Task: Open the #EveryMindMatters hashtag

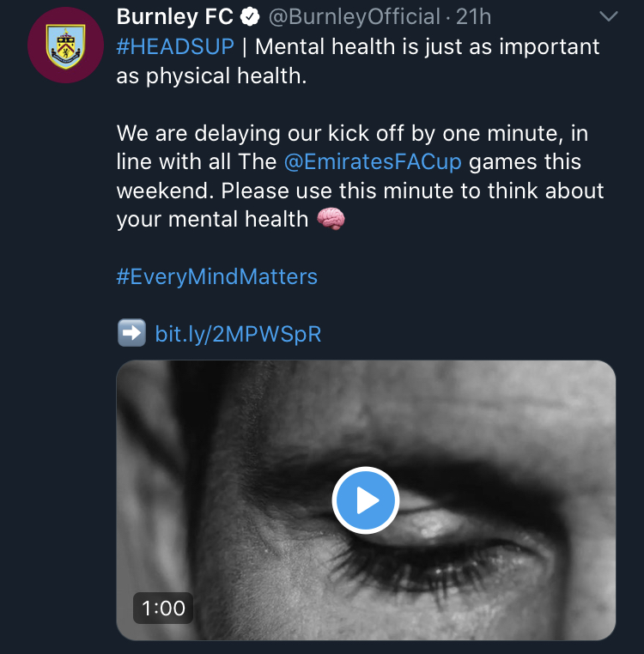Action: coord(216,276)
